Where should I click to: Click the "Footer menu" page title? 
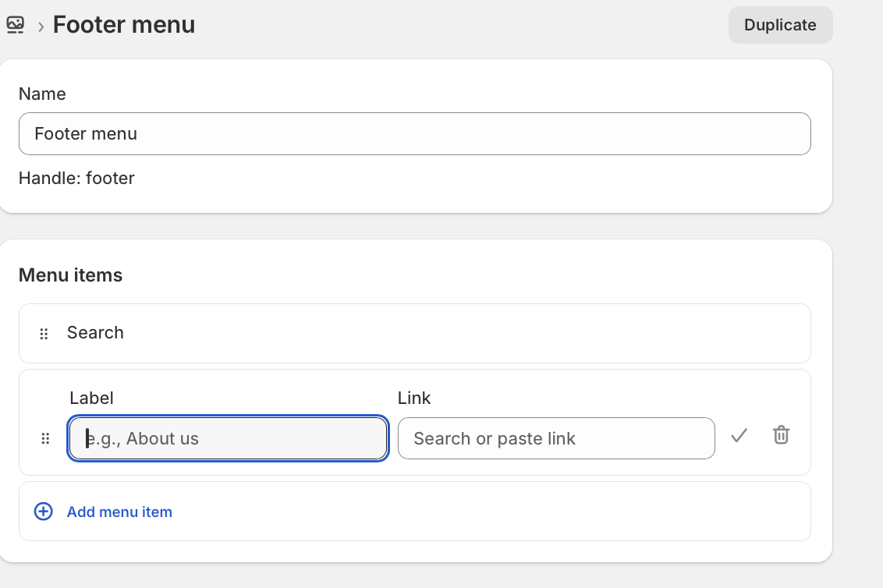[124, 25]
